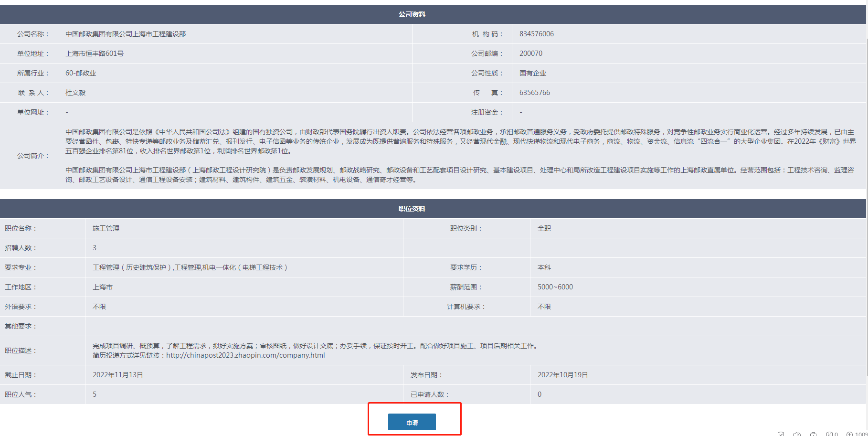Click the salary range value 5000~6000
The height and width of the screenshot is (436, 868).
point(555,287)
